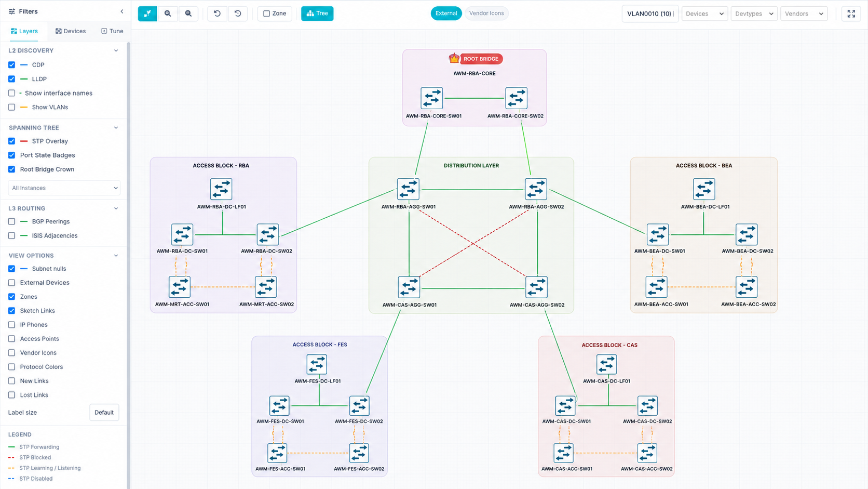Screen dimensions: 868x489
Task: Uncheck the CDP discovery checkbox
Action: tap(11, 65)
